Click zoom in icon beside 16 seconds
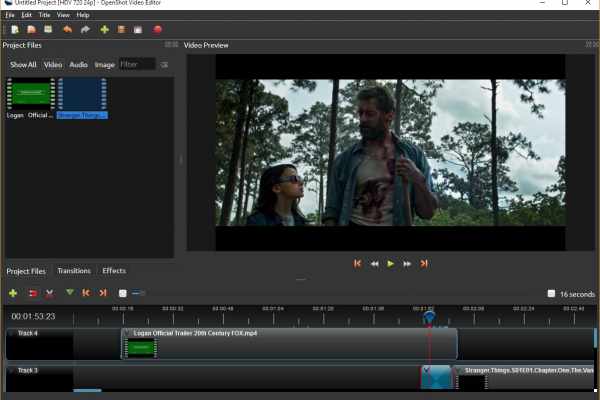Image resolution: width=600 pixels, height=400 pixels. (x=551, y=294)
